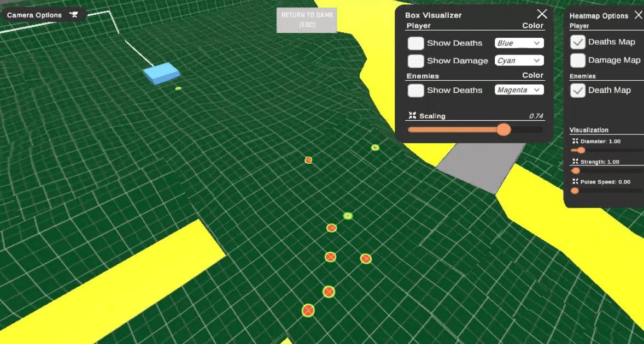Click the icon beside Diameter label
The image size is (644, 344).
coord(575,141)
